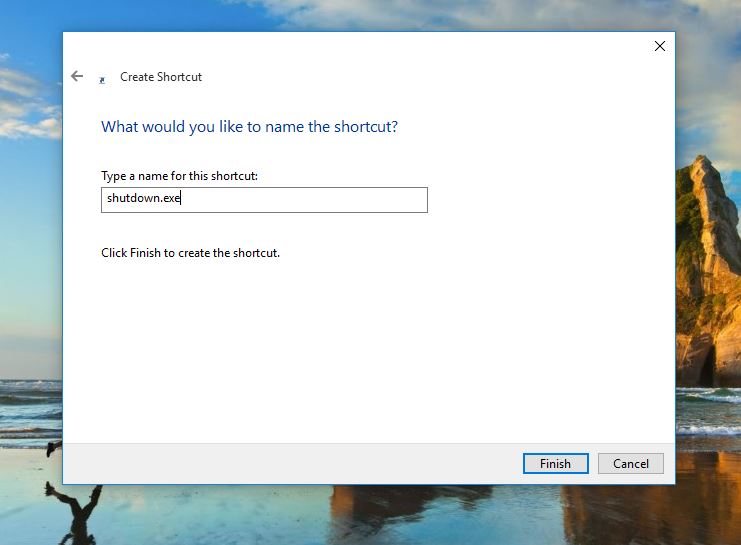Click the 'Create Shortcut' window title text
Image resolution: width=741 pixels, height=545 pixels.
tap(161, 77)
